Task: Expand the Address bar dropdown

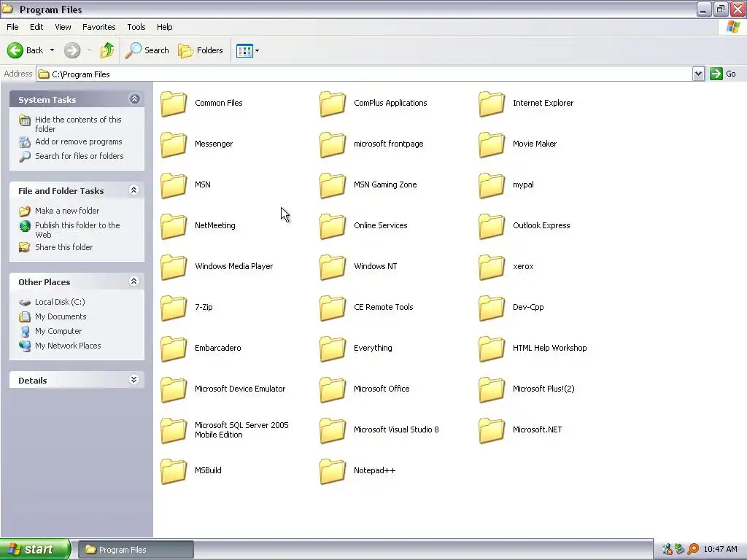Action: point(698,74)
